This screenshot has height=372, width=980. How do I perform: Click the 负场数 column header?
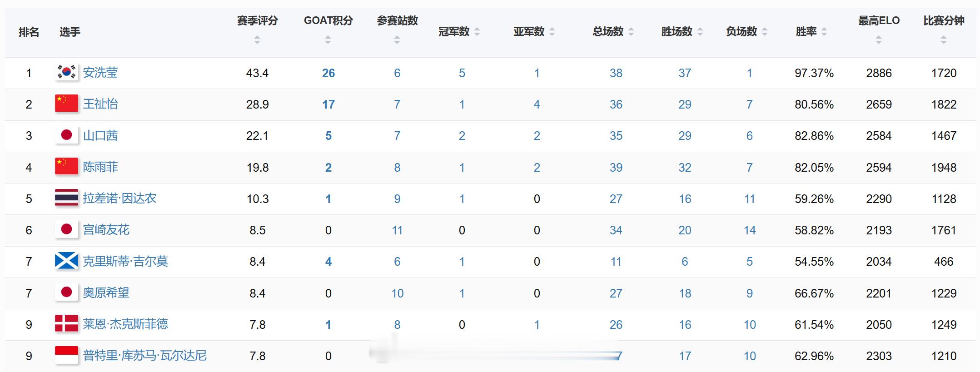[741, 31]
